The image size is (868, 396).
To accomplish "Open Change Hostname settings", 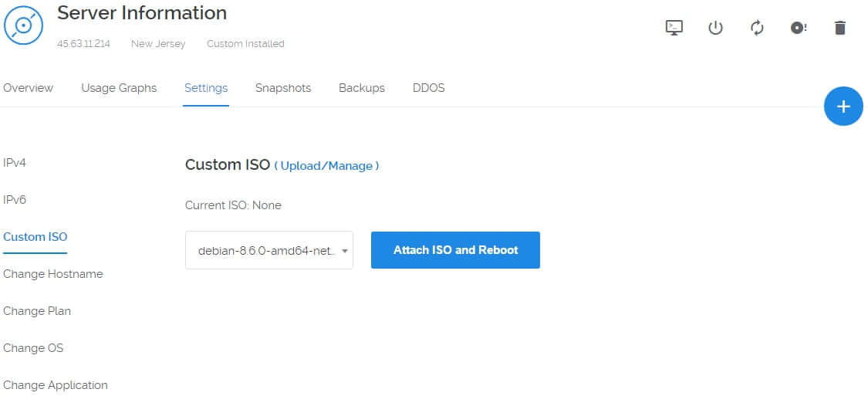I will pos(52,274).
